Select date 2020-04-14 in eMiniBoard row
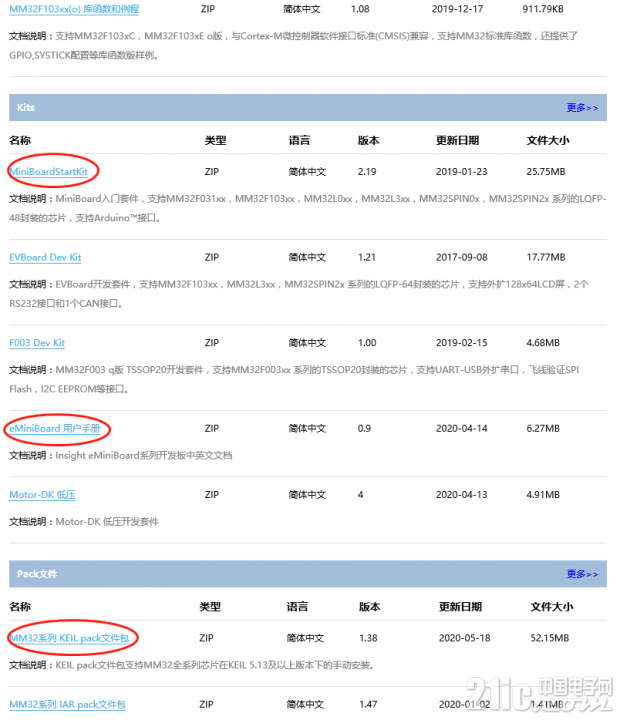Viewport: 620px width, 720px height. pyautogui.click(x=462, y=428)
